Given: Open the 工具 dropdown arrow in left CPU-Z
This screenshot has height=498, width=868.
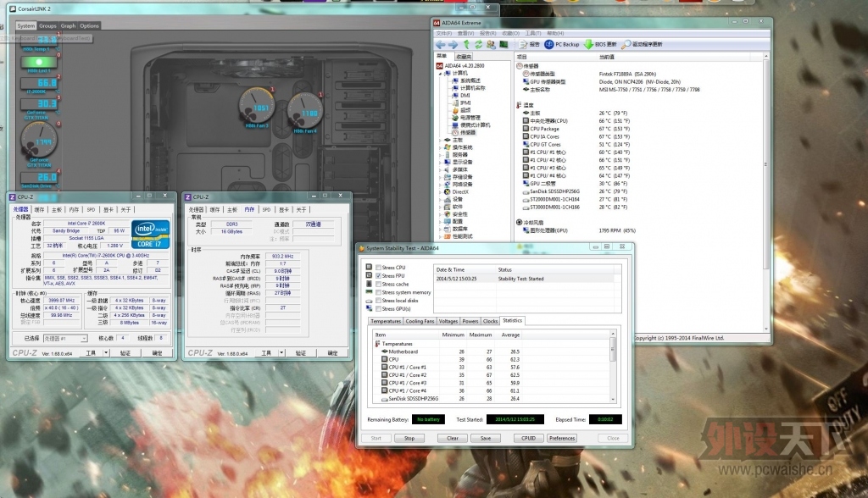Looking at the screenshot, I should click(x=106, y=352).
